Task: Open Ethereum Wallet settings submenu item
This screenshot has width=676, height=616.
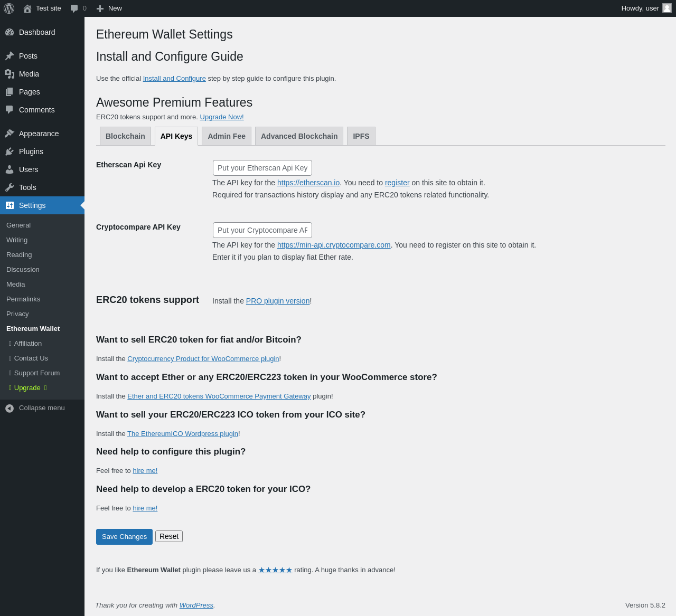Action: 33,328
